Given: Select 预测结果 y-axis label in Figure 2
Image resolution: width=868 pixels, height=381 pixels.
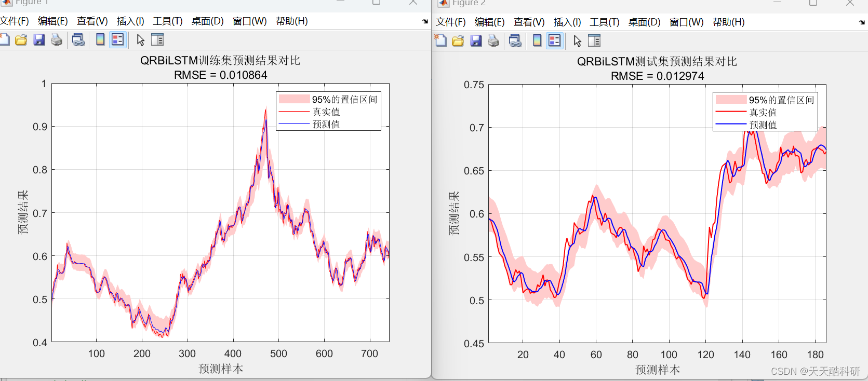Looking at the screenshot, I should click(454, 213).
